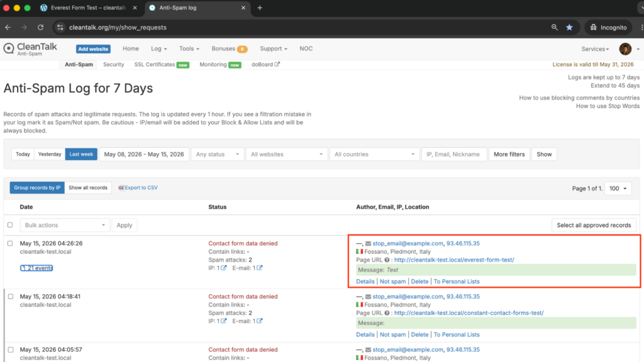Select the Security subtab
This screenshot has width=644, height=362.
tap(113, 65)
